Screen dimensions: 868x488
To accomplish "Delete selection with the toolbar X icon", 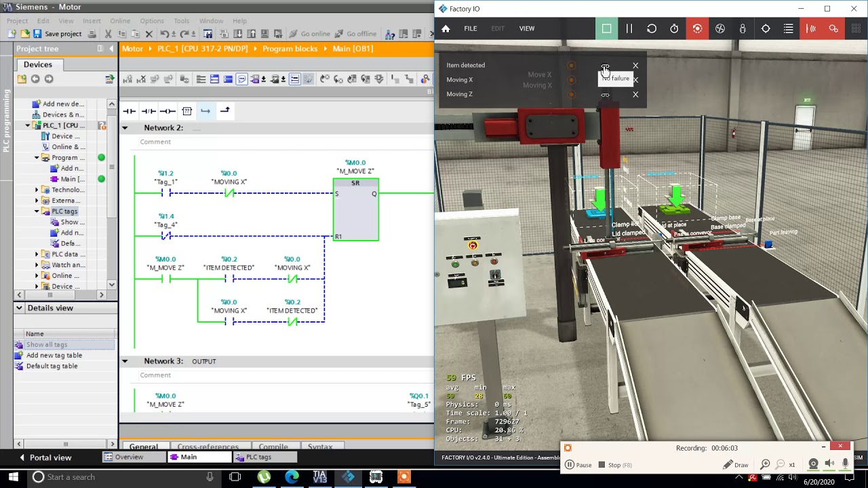I will click(149, 34).
